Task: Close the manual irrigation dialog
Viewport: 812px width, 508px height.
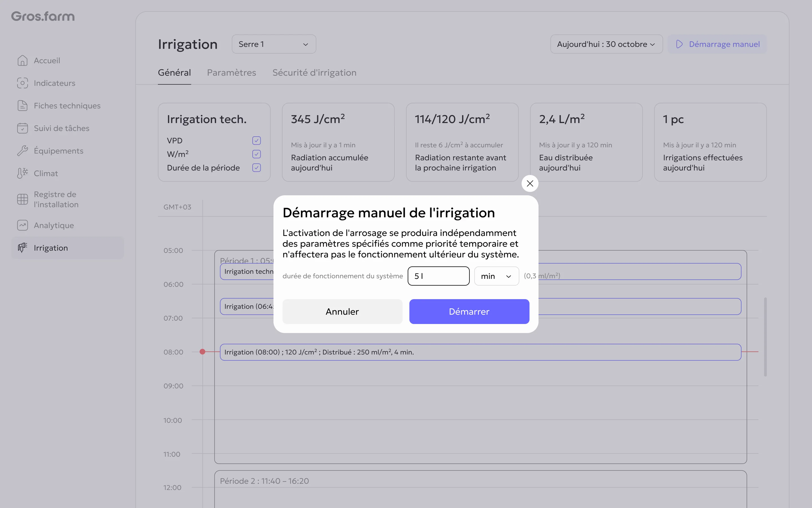Action: pos(530,183)
